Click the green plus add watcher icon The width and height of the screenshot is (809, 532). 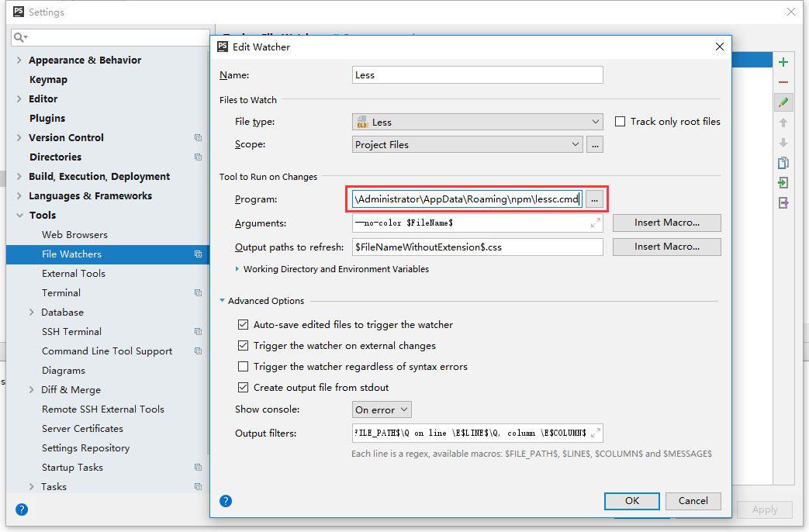point(783,62)
